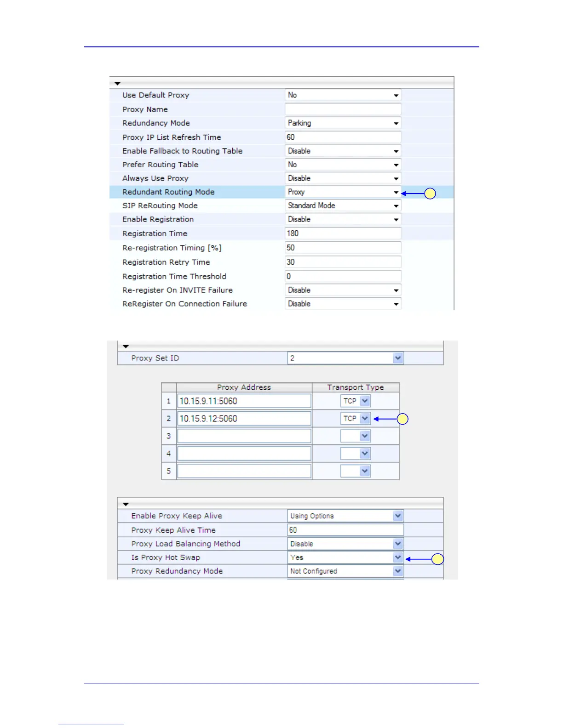Open the Proxy Load Balancing Method dropdown
Screen dimensions: 563x728
tap(345, 544)
